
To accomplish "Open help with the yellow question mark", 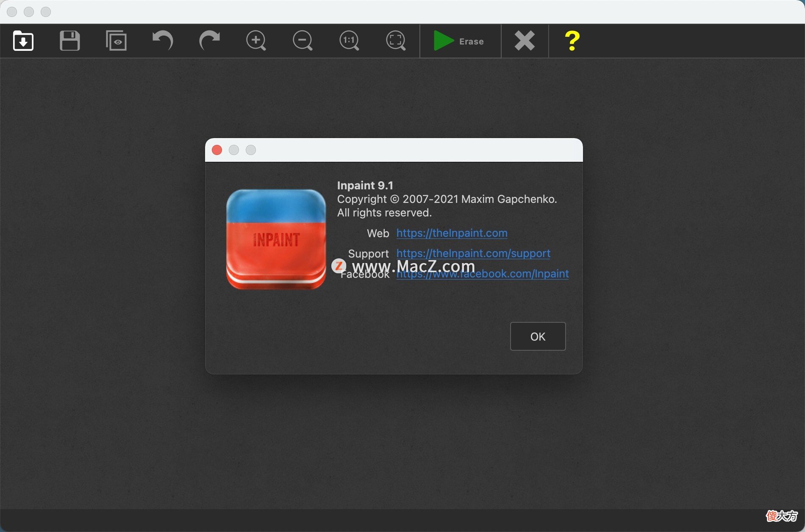I will (x=572, y=41).
